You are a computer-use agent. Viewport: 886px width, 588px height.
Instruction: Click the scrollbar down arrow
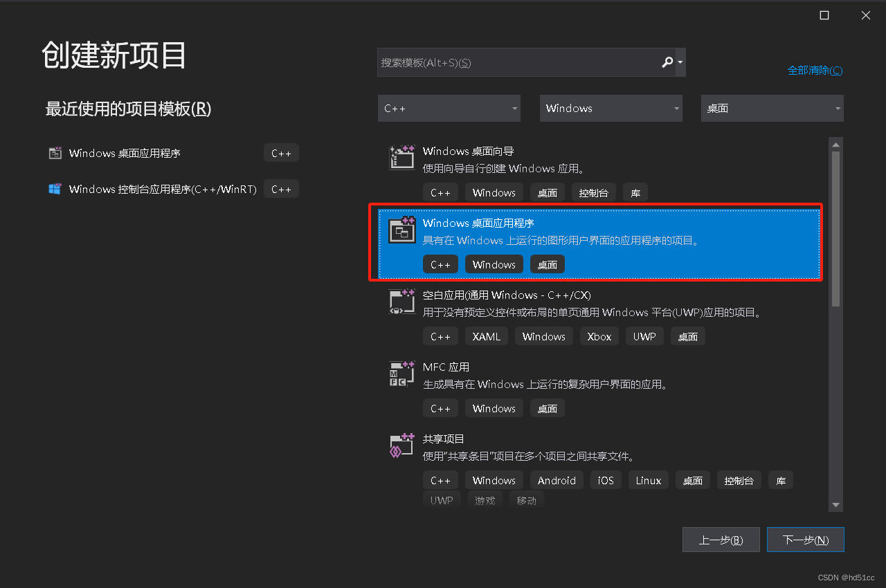point(835,506)
